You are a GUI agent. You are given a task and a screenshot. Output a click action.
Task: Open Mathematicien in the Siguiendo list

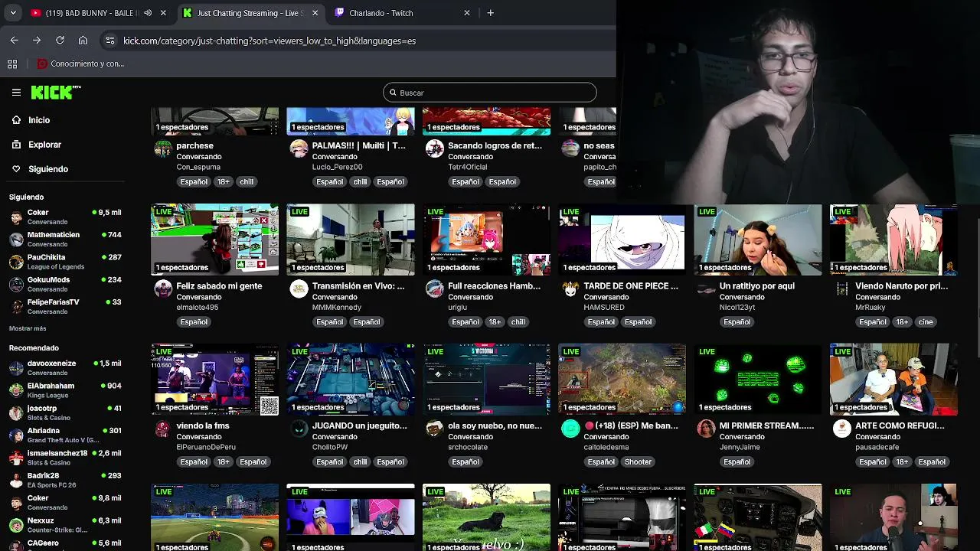[x=65, y=239]
